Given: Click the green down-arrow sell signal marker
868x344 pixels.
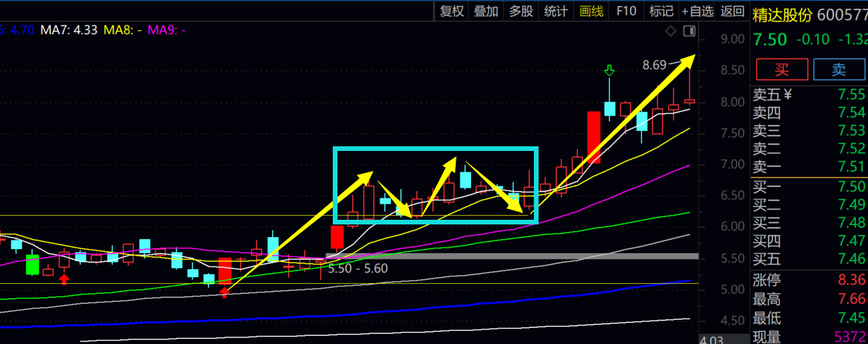Looking at the screenshot, I should pyautogui.click(x=609, y=70).
